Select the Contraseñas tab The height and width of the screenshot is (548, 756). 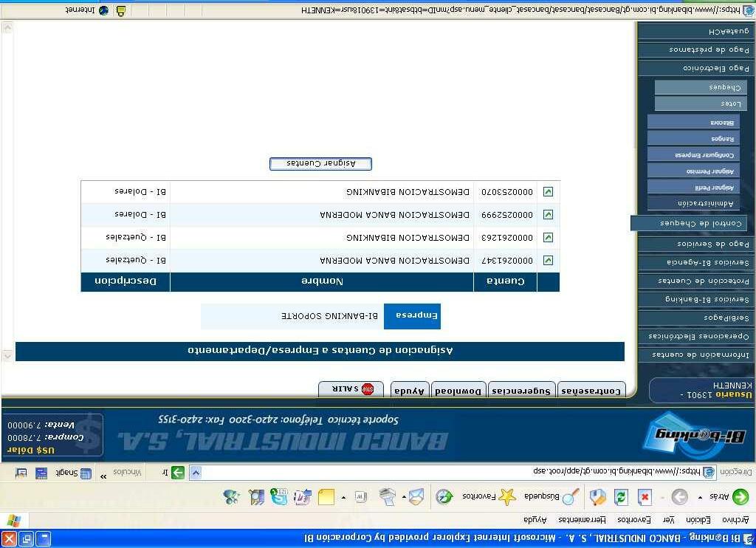pos(591,390)
